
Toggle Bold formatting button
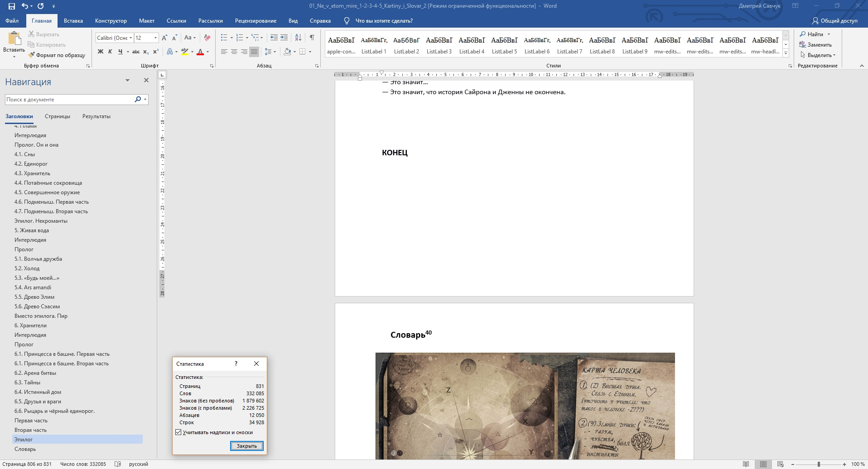pos(101,52)
